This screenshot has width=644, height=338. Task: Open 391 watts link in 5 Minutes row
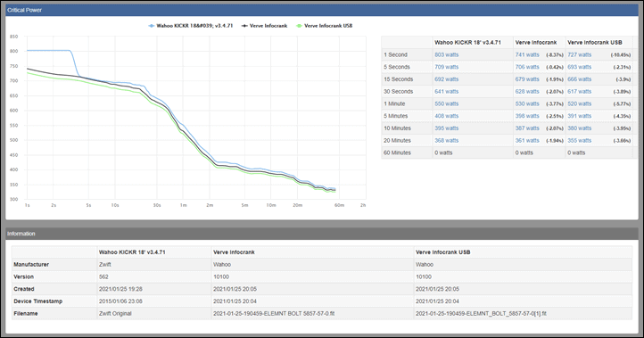(580, 116)
